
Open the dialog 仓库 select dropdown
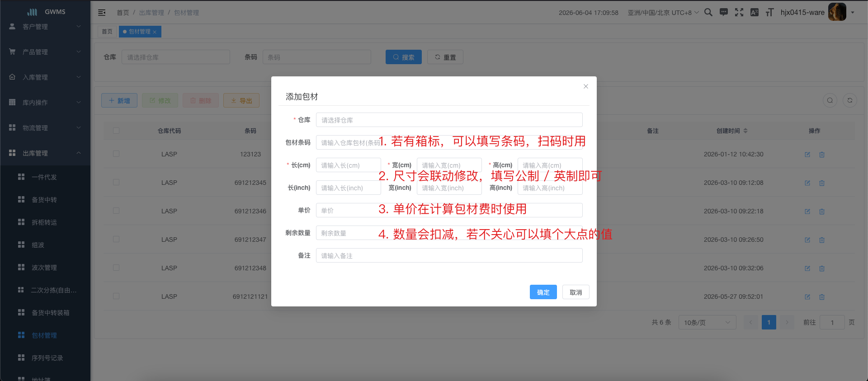[449, 120]
